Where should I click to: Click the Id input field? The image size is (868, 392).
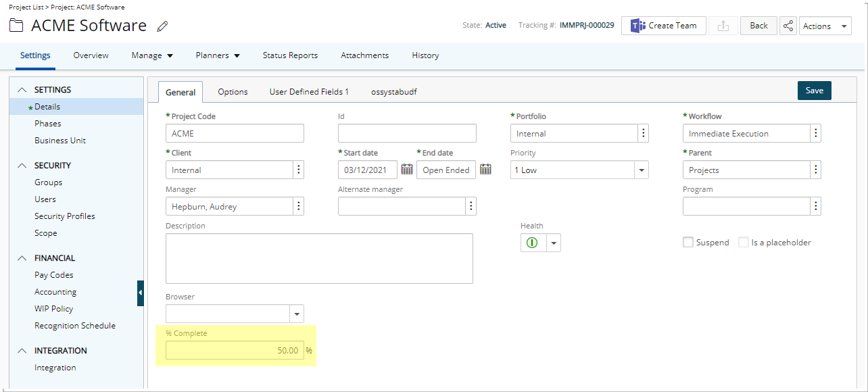[x=407, y=133]
